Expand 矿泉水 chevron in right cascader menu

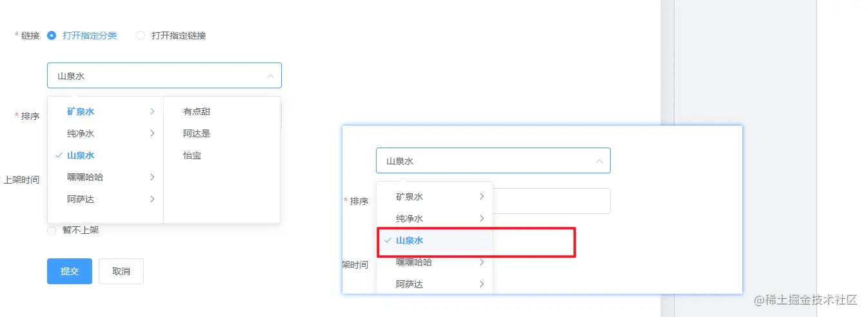tap(481, 197)
